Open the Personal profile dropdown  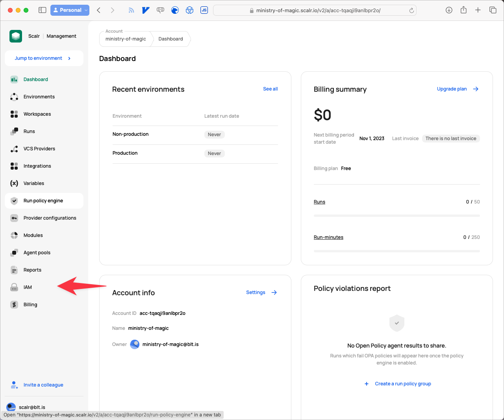(70, 10)
